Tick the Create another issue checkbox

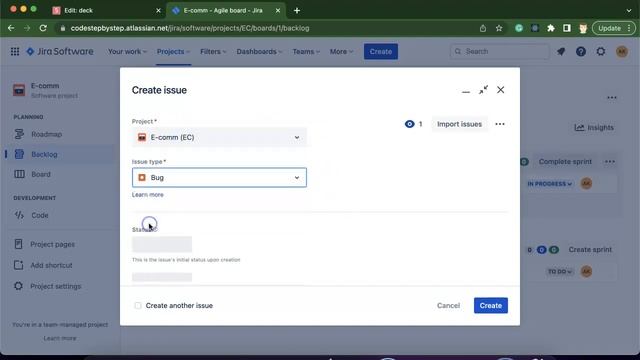(x=138, y=305)
